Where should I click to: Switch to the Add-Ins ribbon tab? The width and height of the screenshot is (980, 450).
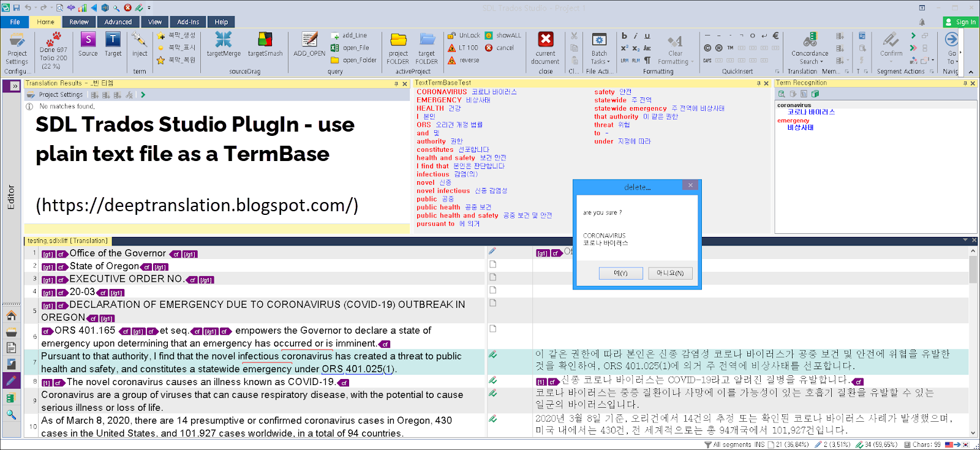click(x=188, y=22)
